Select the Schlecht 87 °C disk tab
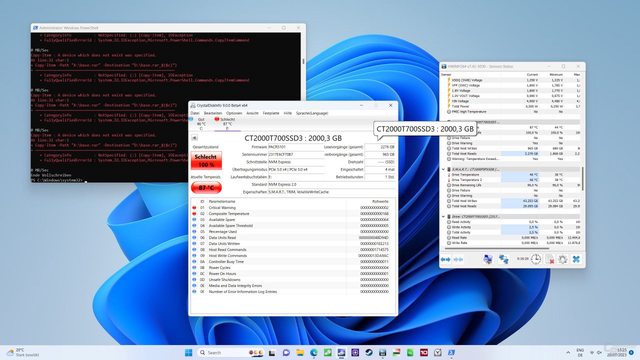640x360 pixels. tap(227, 124)
